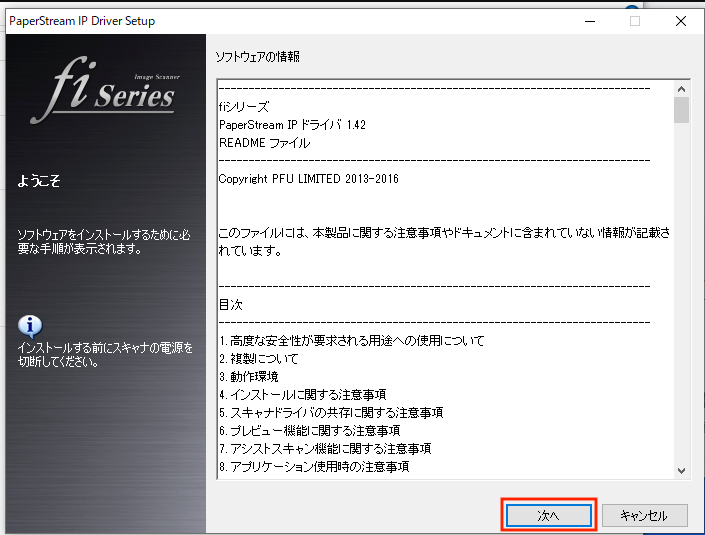Click 'Copyright PFU LIMITED 2013-2016' text
Viewport: 705px width, 535px height.
tap(308, 179)
